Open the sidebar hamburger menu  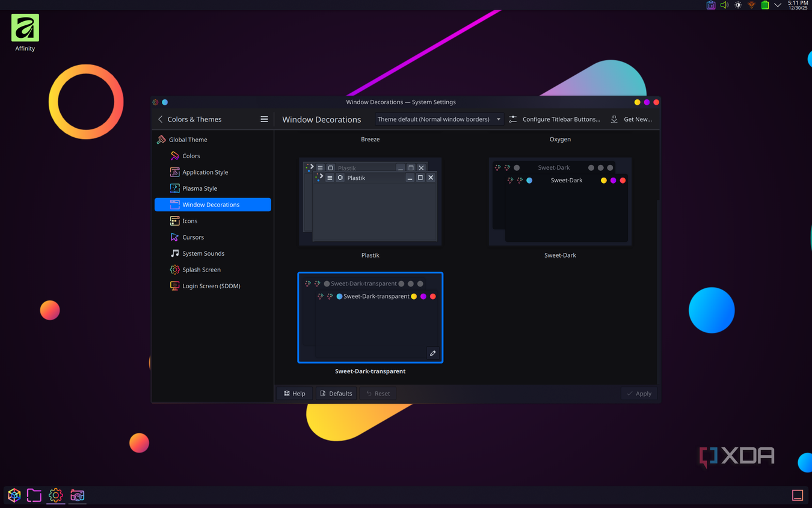[x=264, y=119]
